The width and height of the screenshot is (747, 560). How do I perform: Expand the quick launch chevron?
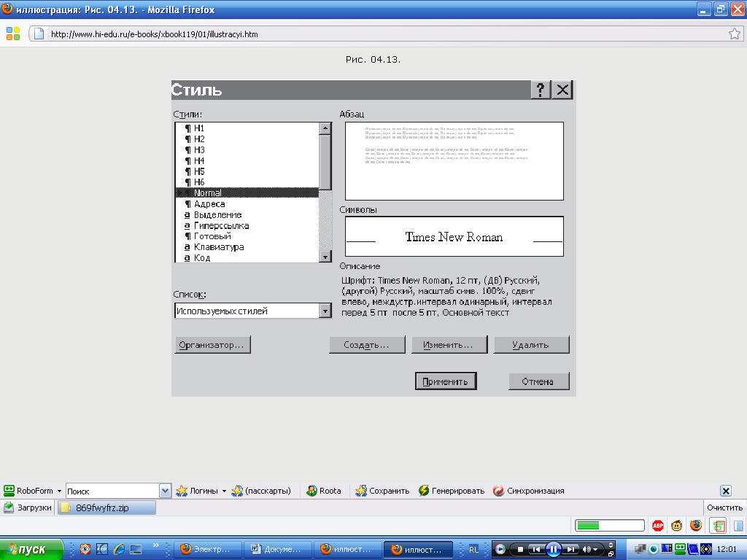155,545
